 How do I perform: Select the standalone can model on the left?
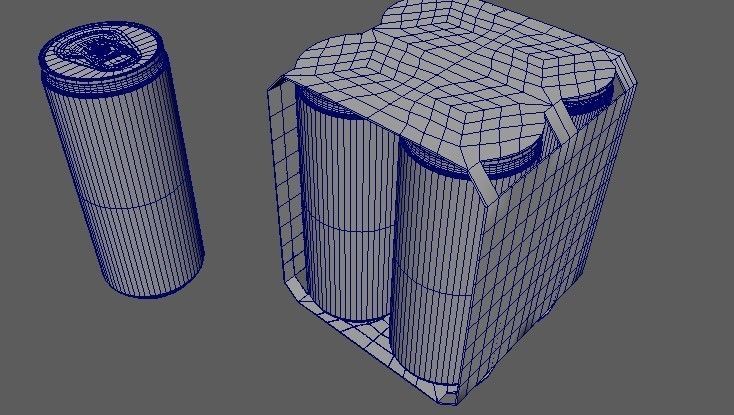[122, 159]
